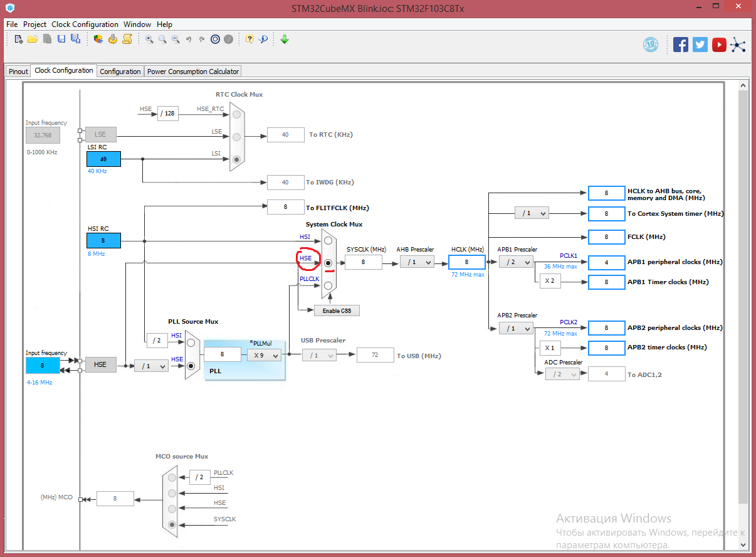Image resolution: width=756 pixels, height=557 pixels.
Task: Open the Cortex System timer divider dropdown
Action: pyautogui.click(x=532, y=213)
